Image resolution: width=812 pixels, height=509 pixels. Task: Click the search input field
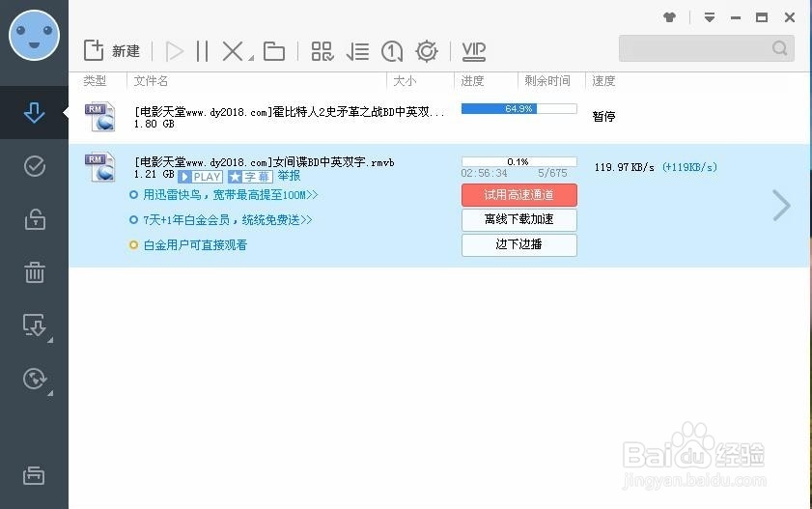point(707,48)
